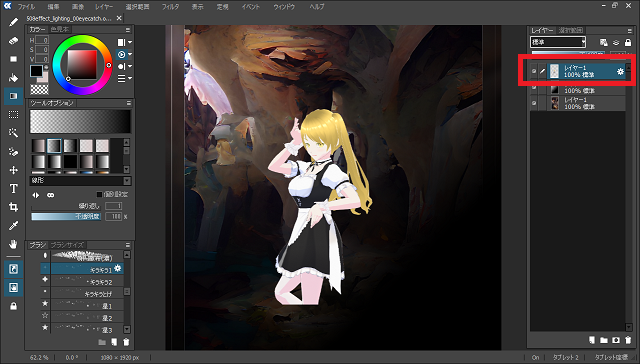This screenshot has width=640, height=364.
Task: Delete layer using the layers panel trash icon
Action: coord(628,340)
